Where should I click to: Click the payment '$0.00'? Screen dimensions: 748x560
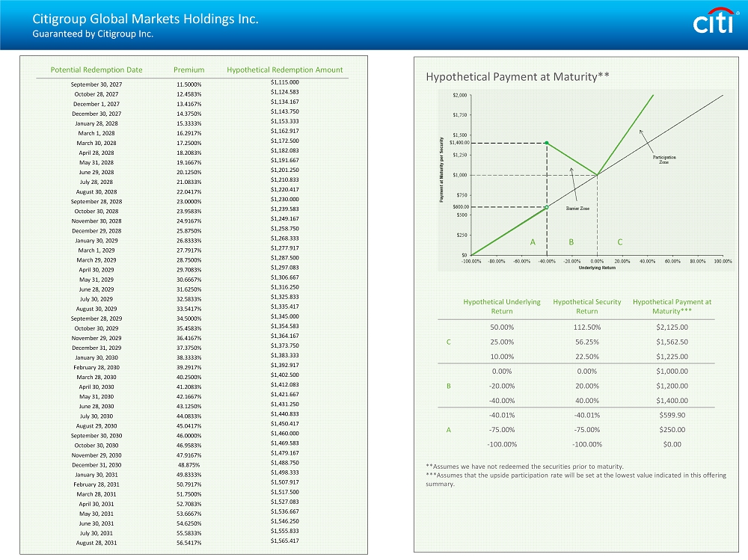pyautogui.click(x=672, y=444)
